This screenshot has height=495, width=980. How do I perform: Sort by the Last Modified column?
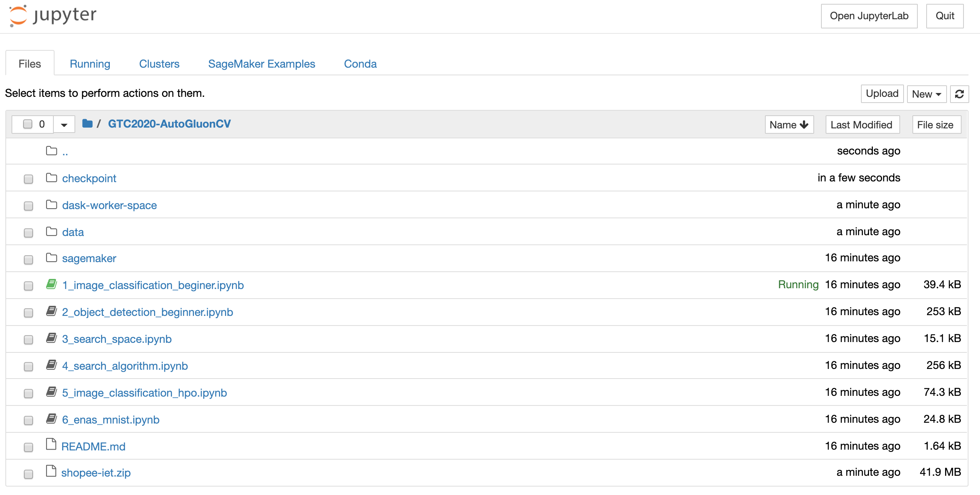(862, 125)
